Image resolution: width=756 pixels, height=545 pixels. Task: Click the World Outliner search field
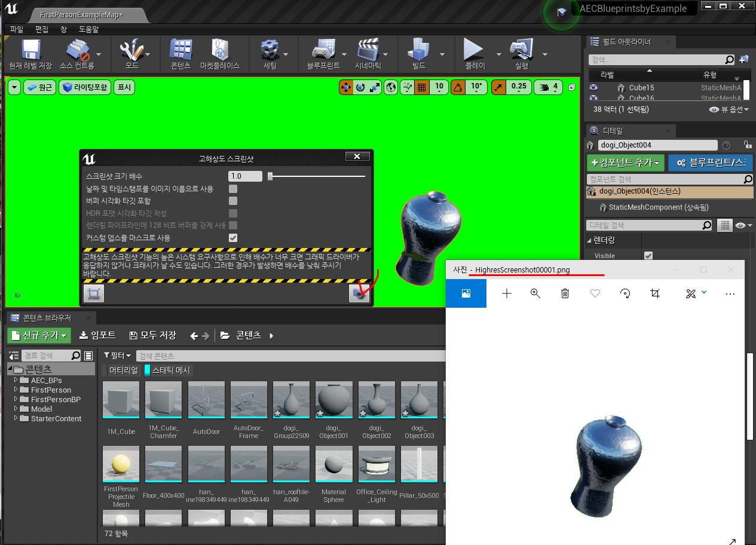point(662,60)
